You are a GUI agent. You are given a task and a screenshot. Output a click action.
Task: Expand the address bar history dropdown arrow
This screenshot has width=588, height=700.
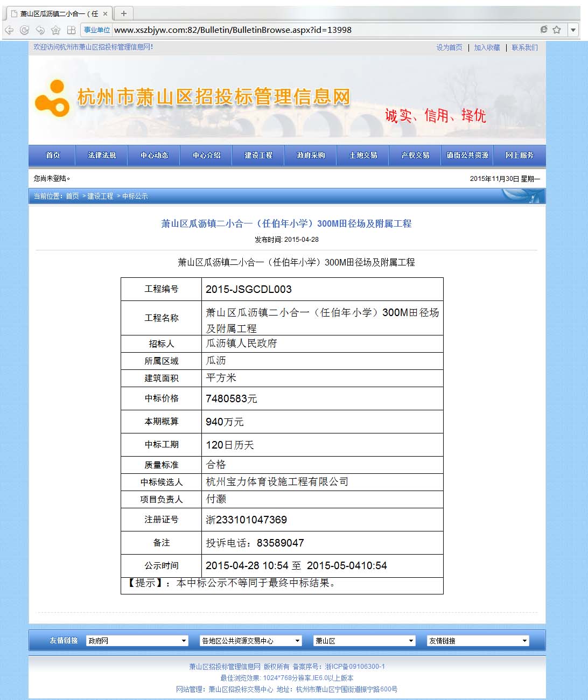pos(573,30)
